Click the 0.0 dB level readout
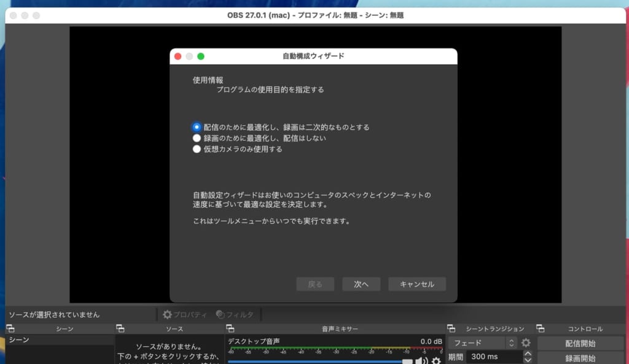 (431, 341)
